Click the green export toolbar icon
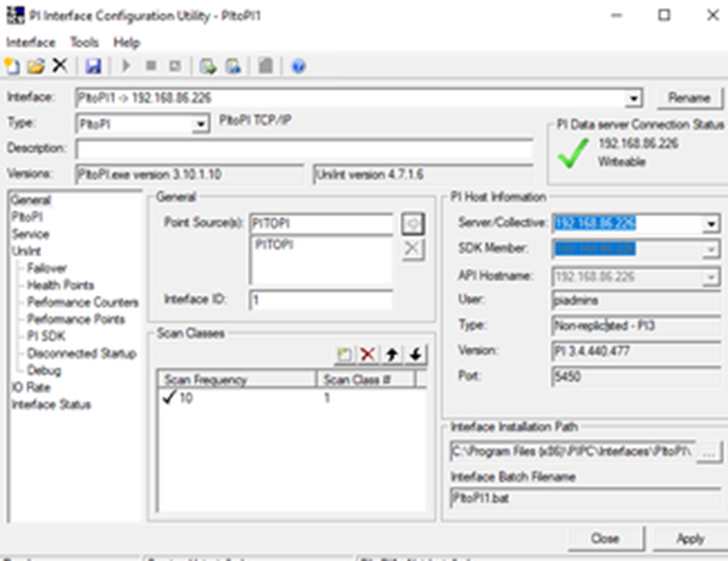The height and width of the screenshot is (561, 728). (x=207, y=66)
